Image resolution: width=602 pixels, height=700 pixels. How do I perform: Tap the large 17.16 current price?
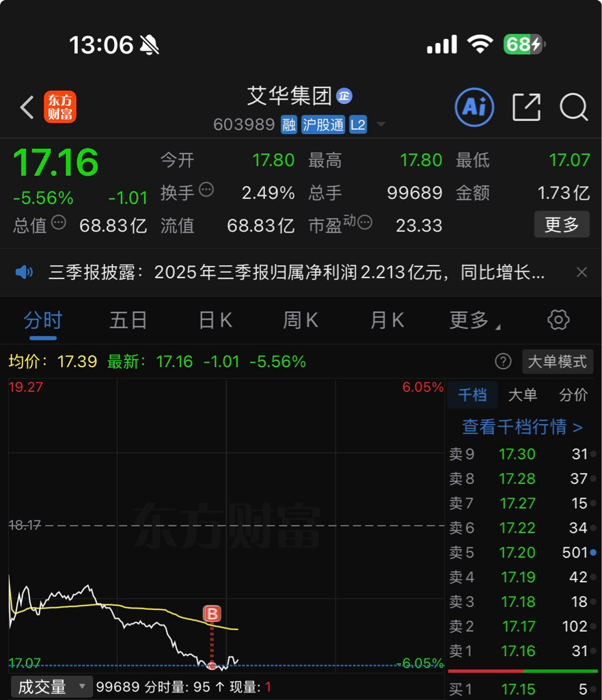(56, 163)
